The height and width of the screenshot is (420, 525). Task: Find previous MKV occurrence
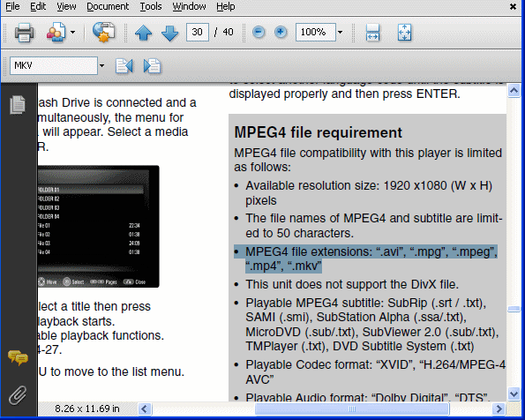pyautogui.click(x=124, y=65)
